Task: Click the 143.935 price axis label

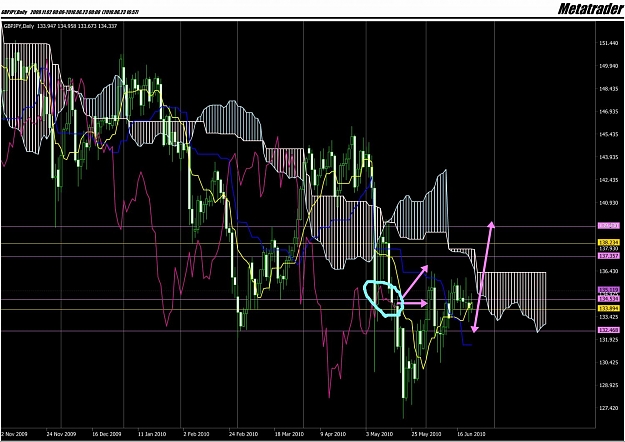Action: pyautogui.click(x=608, y=157)
